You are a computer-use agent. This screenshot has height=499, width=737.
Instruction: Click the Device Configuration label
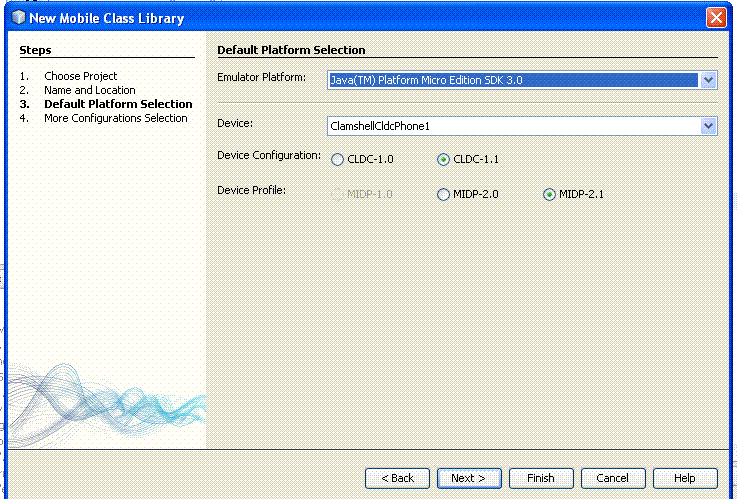point(269,156)
